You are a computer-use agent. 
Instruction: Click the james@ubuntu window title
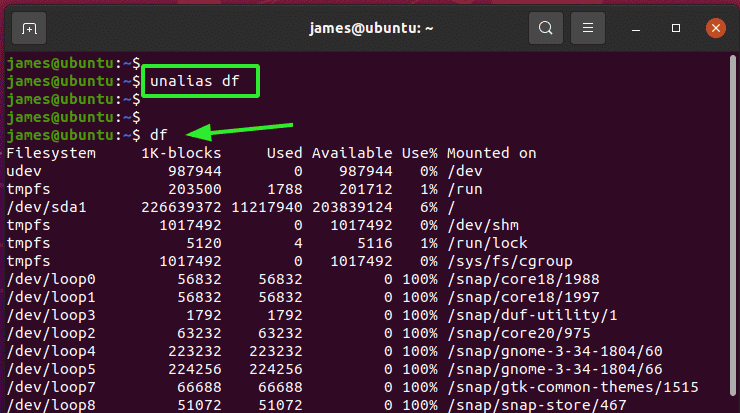point(371,28)
